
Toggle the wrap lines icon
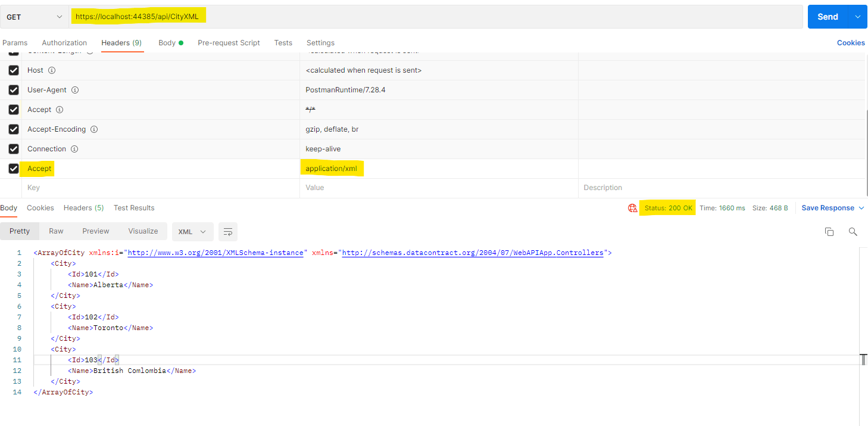(228, 231)
